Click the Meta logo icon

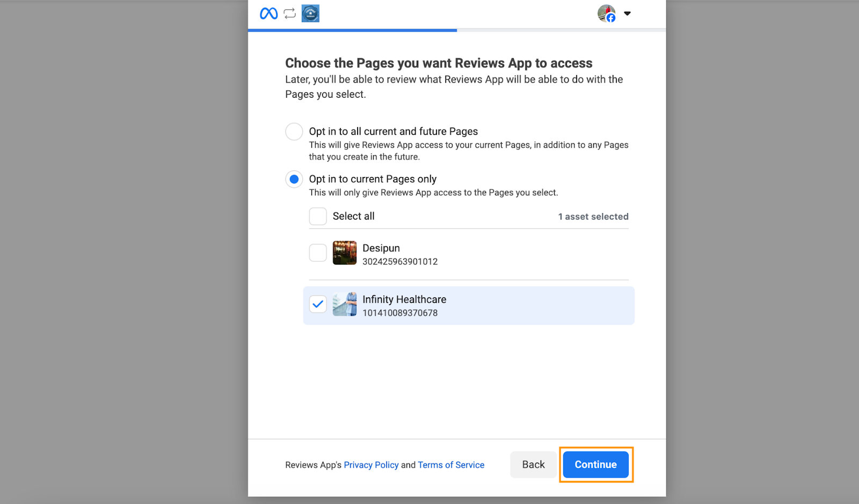pyautogui.click(x=268, y=13)
